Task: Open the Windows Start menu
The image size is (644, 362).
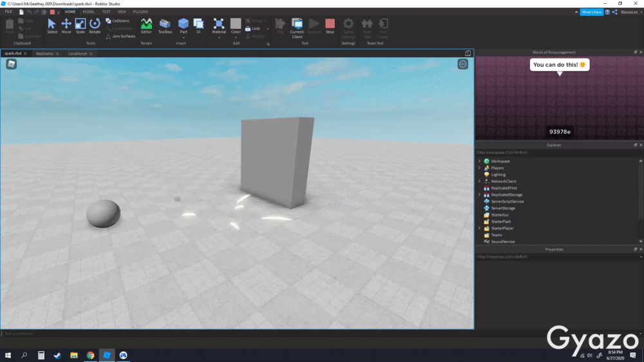Action: (x=8, y=355)
